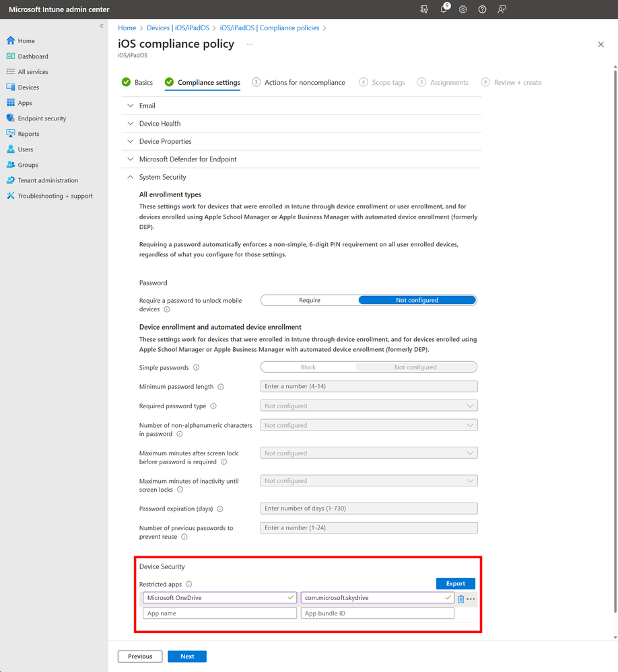
Task: Click the empty App bundle ID field
Action: click(378, 613)
